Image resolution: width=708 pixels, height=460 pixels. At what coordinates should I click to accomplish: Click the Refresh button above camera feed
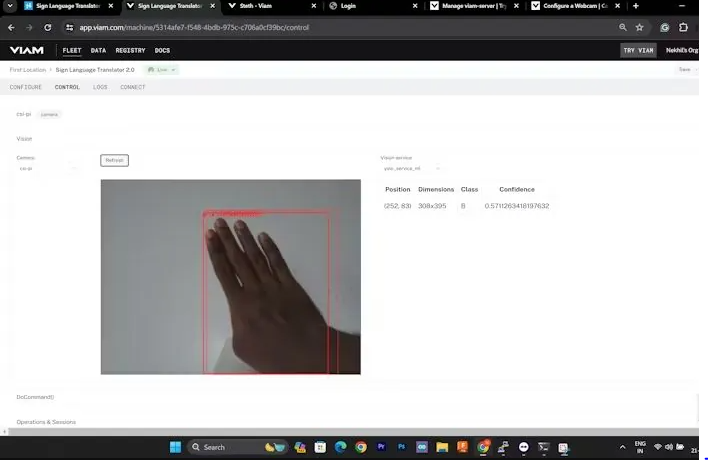click(x=114, y=160)
